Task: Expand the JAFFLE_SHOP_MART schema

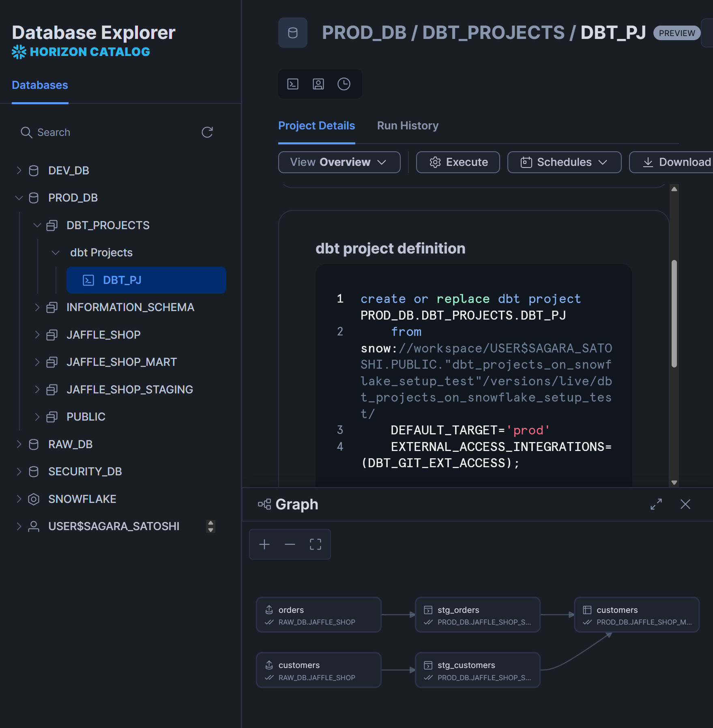Action: (x=37, y=362)
